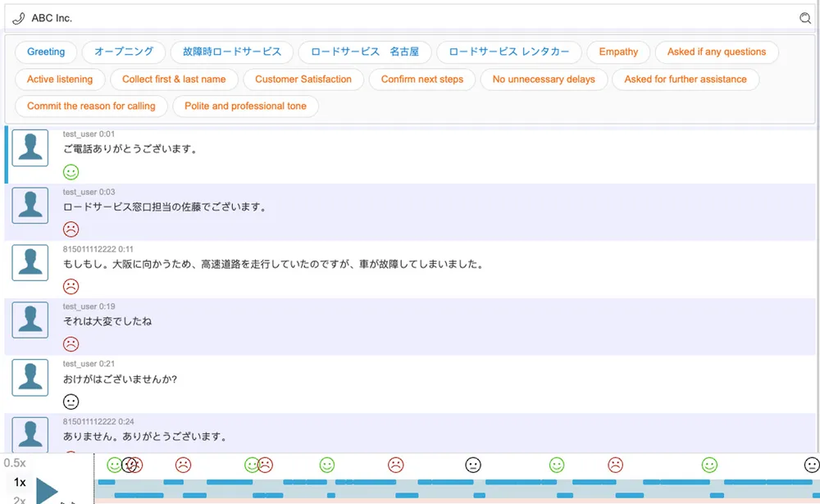820x504 pixels.
Task: Select the Empathy tag
Action: click(x=618, y=52)
